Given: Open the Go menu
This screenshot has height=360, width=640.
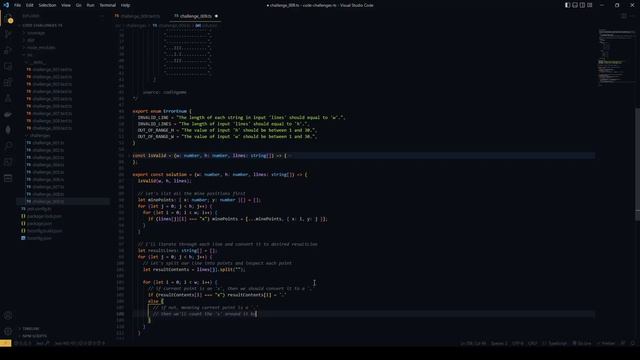Looking at the screenshot, I should pyautogui.click(x=78, y=5).
